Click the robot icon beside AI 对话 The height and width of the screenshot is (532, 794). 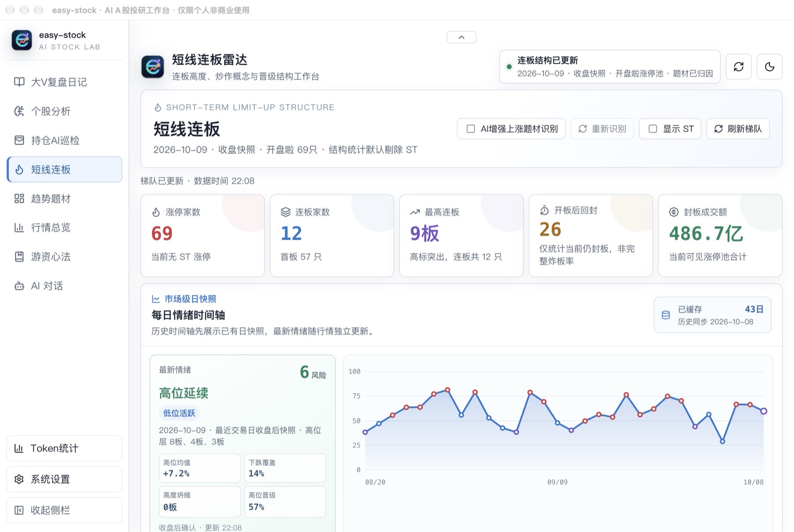click(x=19, y=286)
